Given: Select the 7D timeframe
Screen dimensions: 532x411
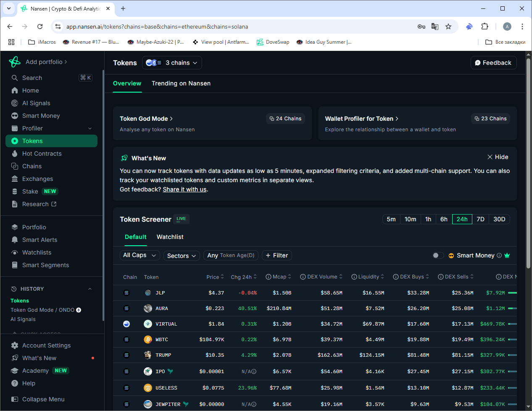Looking at the screenshot, I should click(481, 219).
